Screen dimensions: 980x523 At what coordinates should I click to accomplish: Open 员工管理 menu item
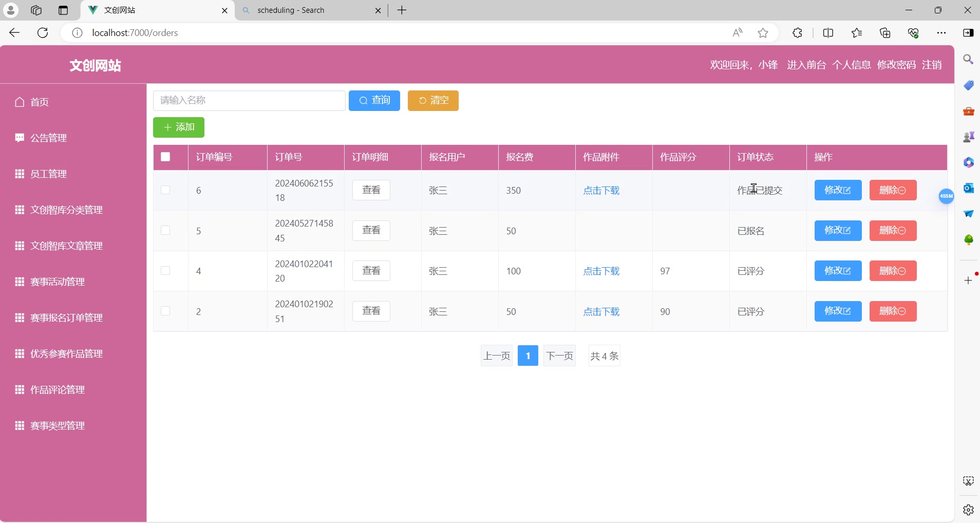pos(73,174)
